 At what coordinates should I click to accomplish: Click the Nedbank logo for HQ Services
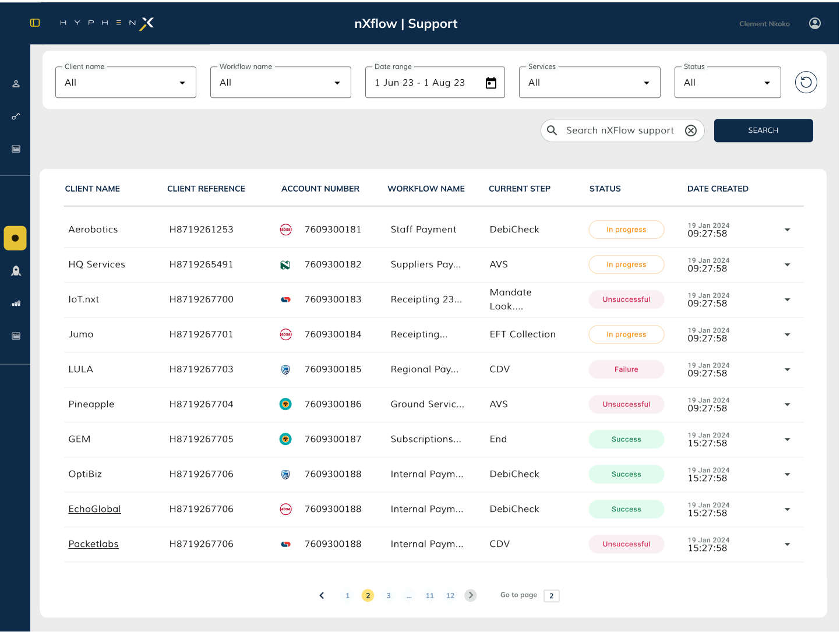point(285,264)
